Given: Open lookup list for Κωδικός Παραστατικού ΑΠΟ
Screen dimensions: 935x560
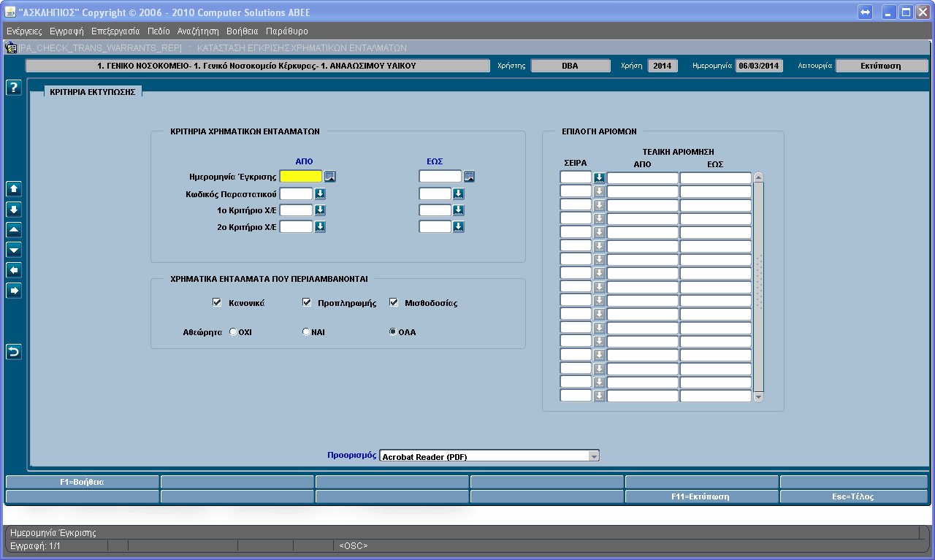Looking at the screenshot, I should [x=320, y=194].
